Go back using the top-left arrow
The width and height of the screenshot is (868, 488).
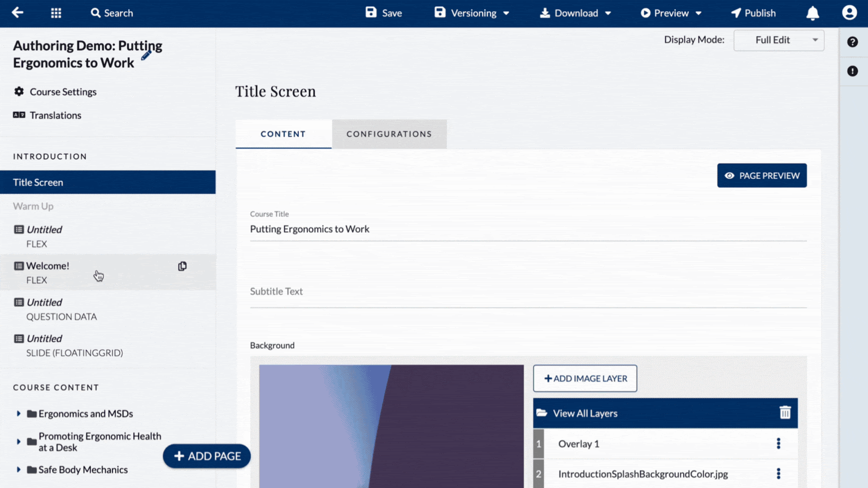pos(18,12)
